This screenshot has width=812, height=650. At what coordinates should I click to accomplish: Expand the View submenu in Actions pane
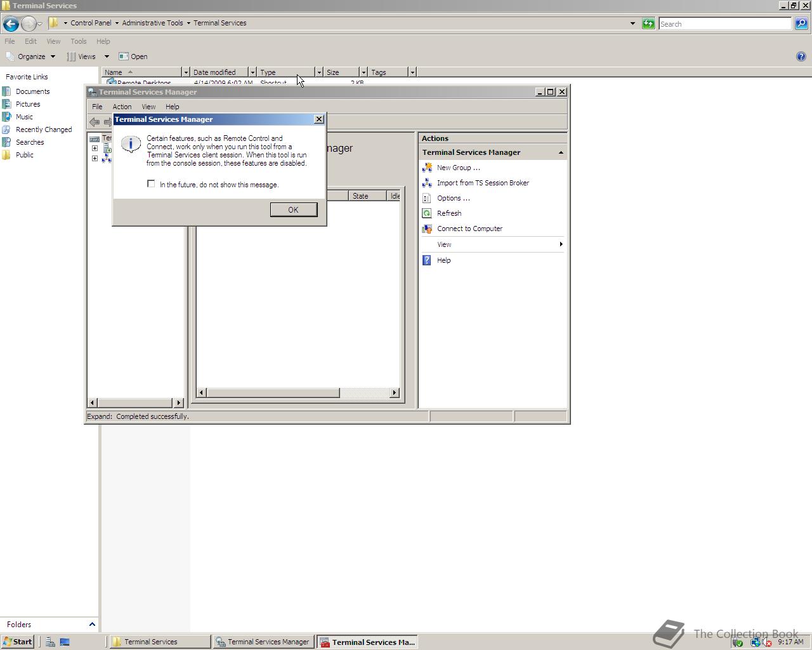coord(492,244)
